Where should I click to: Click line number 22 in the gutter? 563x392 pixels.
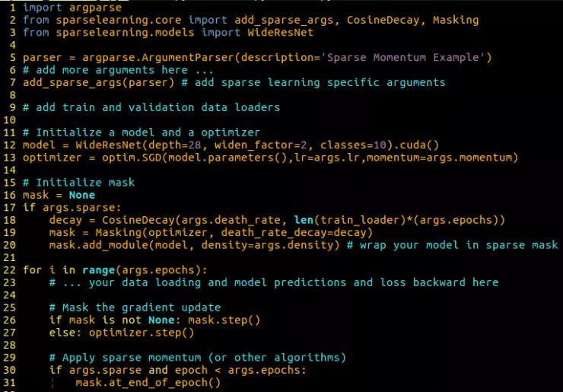point(10,270)
